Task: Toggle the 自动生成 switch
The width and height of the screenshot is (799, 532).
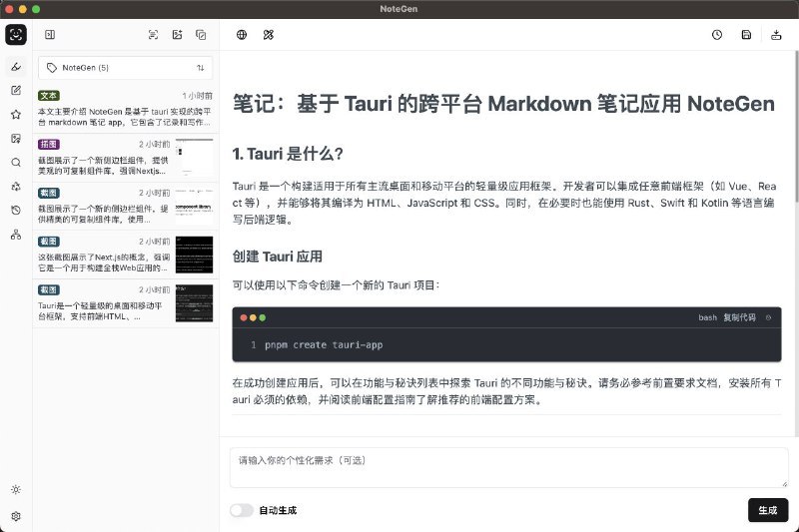Action: coord(241,510)
